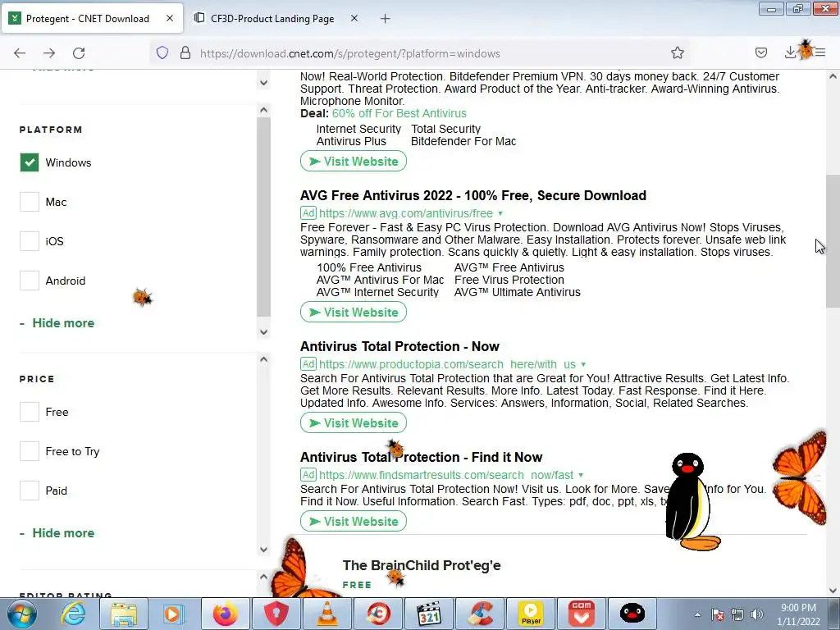Check the Android platform checkbox
The height and width of the screenshot is (630, 840).
pyautogui.click(x=30, y=281)
